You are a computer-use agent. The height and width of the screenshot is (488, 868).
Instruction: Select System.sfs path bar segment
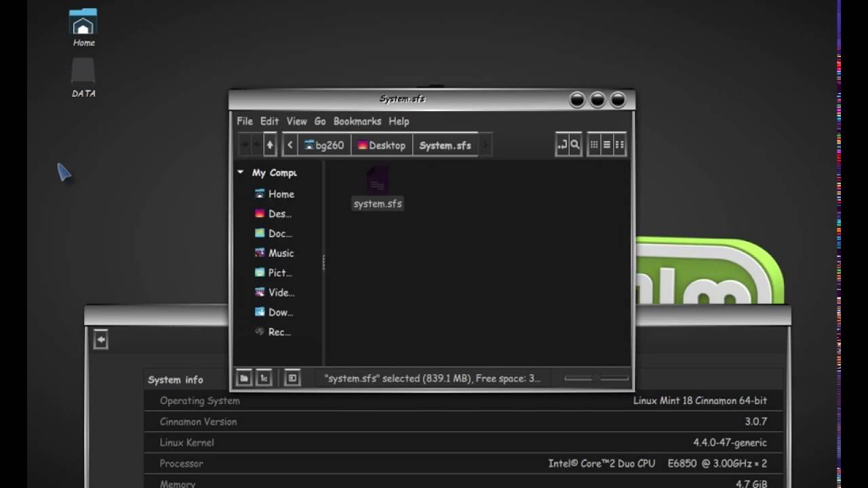(445, 145)
